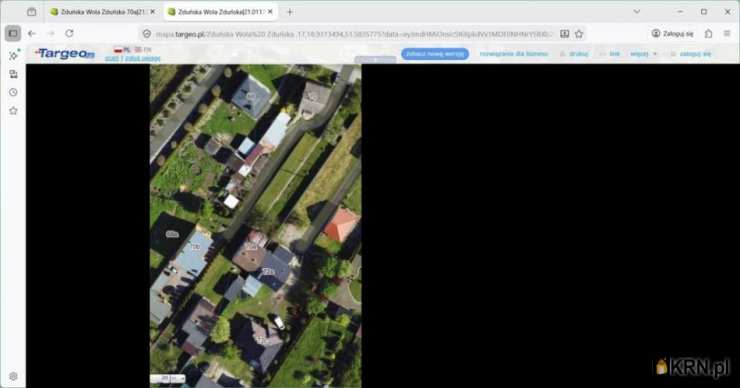
Task: Bookmark this page with star icon
Action: click(x=579, y=34)
